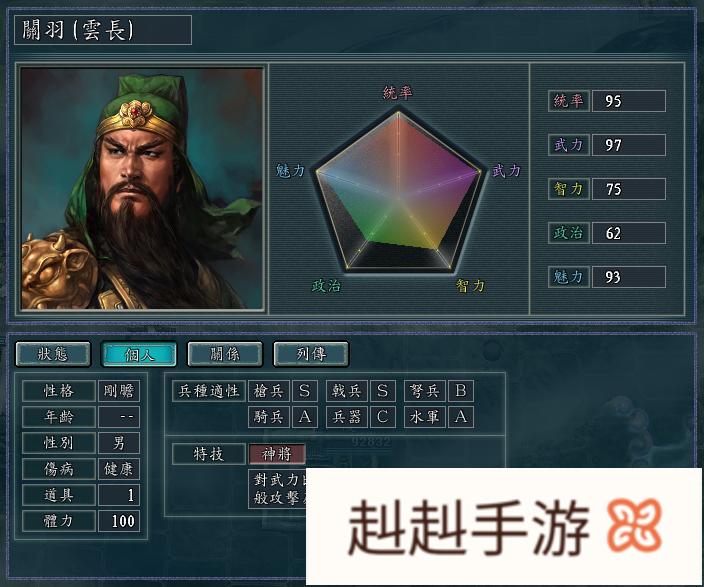Click the 兵器 aptitude grade C
Viewport: 704px width, 587px height.
[383, 417]
